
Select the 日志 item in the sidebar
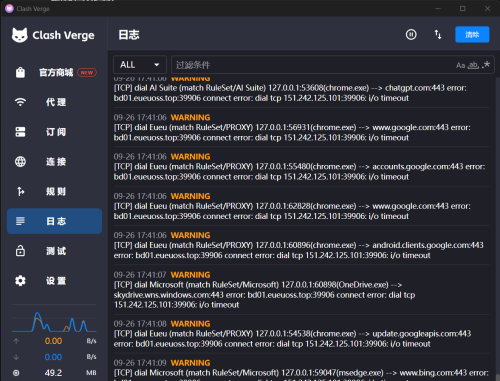click(x=54, y=221)
